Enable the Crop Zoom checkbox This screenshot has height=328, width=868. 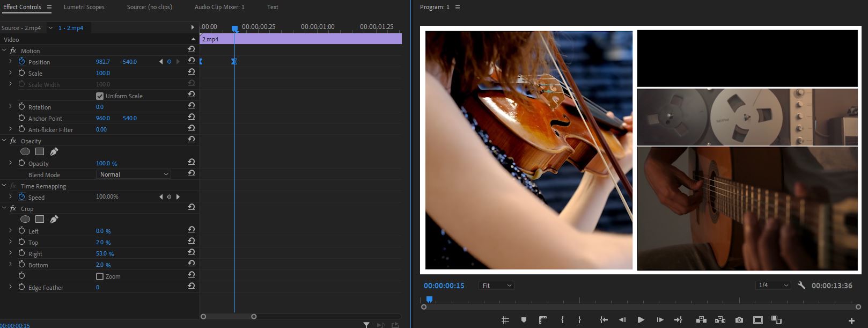100,276
